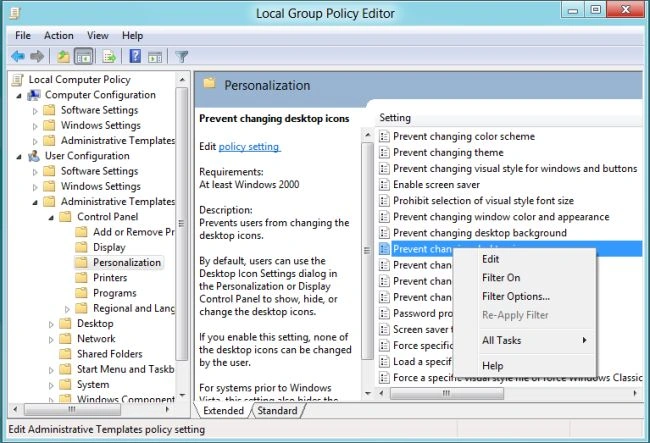Screen dimensions: 650x443
Task: Click policy icon beside Prevent changing color scheme
Action: tap(384, 136)
